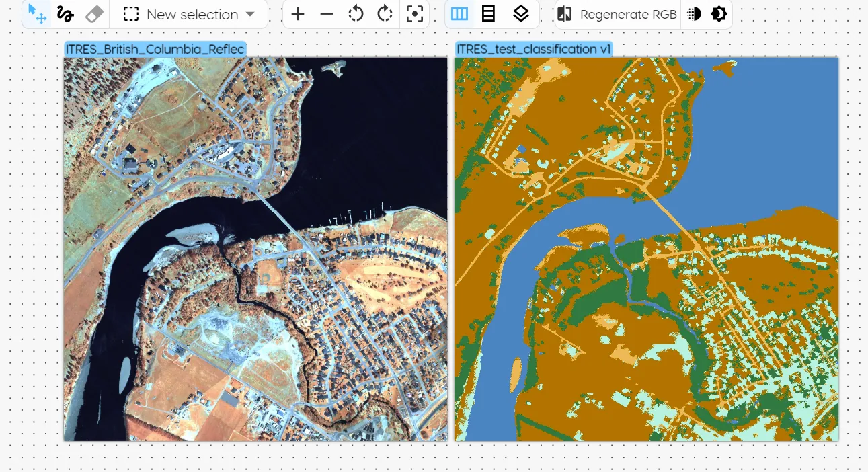Click the zoom out minus icon

click(x=327, y=14)
